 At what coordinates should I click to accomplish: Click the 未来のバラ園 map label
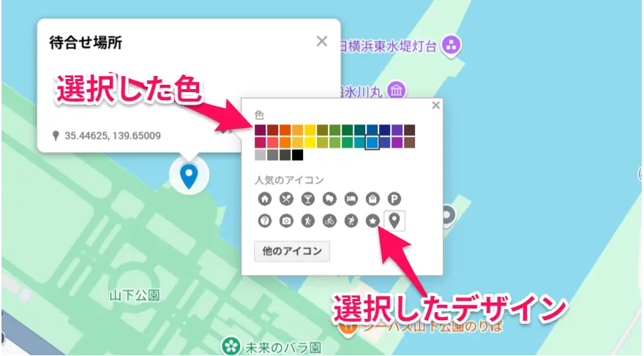(x=283, y=348)
